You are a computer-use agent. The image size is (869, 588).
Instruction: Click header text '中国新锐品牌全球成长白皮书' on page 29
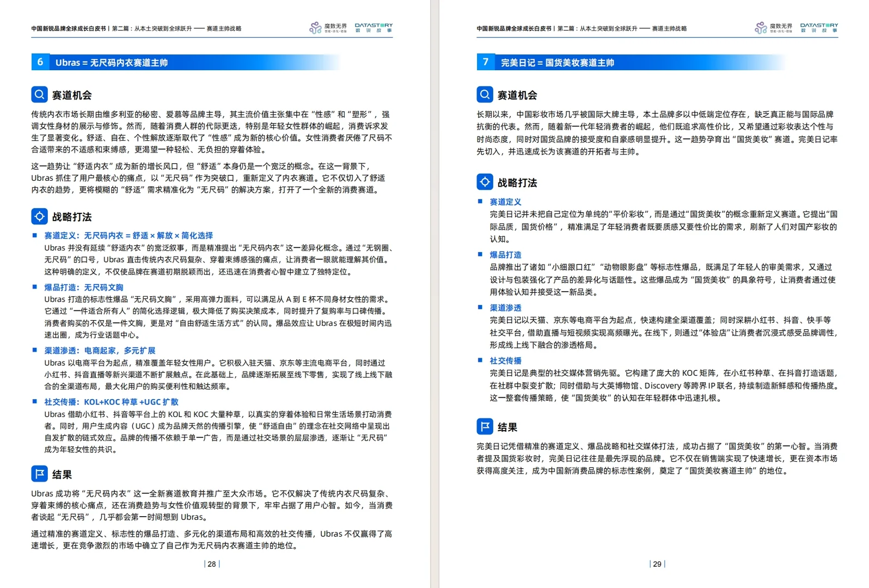click(514, 28)
